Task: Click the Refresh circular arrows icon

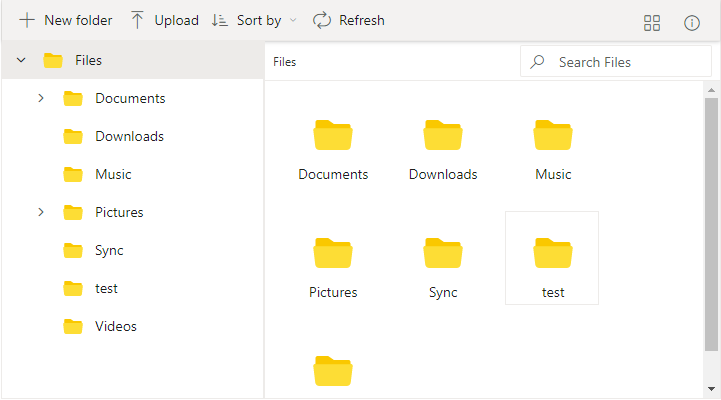Action: [322, 20]
